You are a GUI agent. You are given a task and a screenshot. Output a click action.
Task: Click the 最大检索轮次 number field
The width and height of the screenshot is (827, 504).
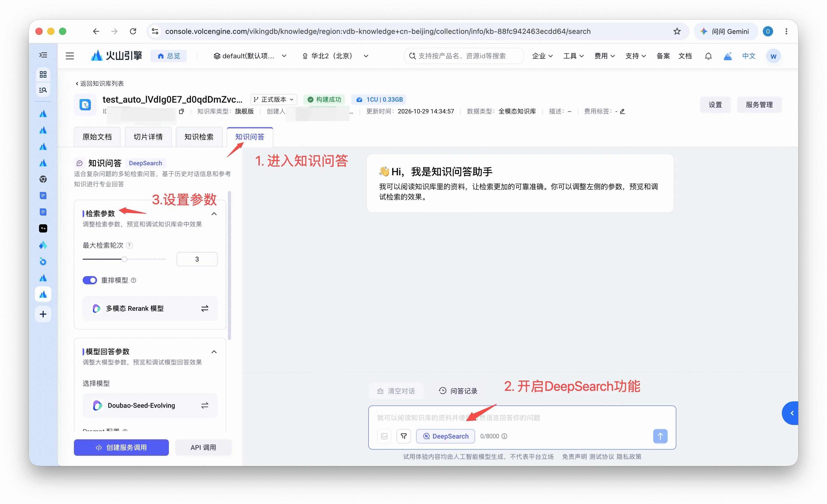click(x=197, y=259)
